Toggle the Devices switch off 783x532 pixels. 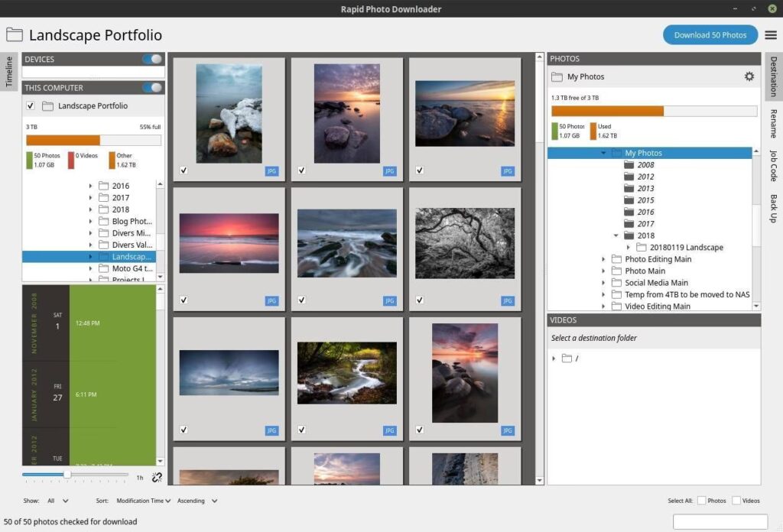pyautogui.click(x=153, y=59)
